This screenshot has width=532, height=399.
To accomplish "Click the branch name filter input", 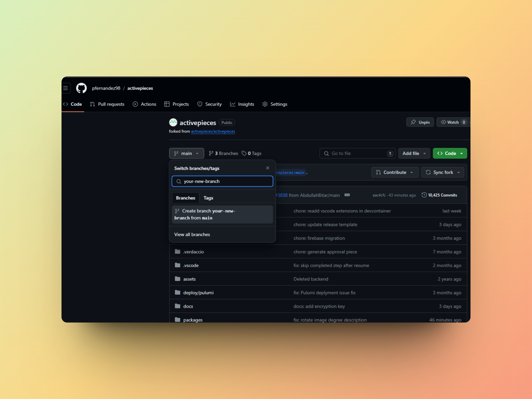I will point(222,181).
